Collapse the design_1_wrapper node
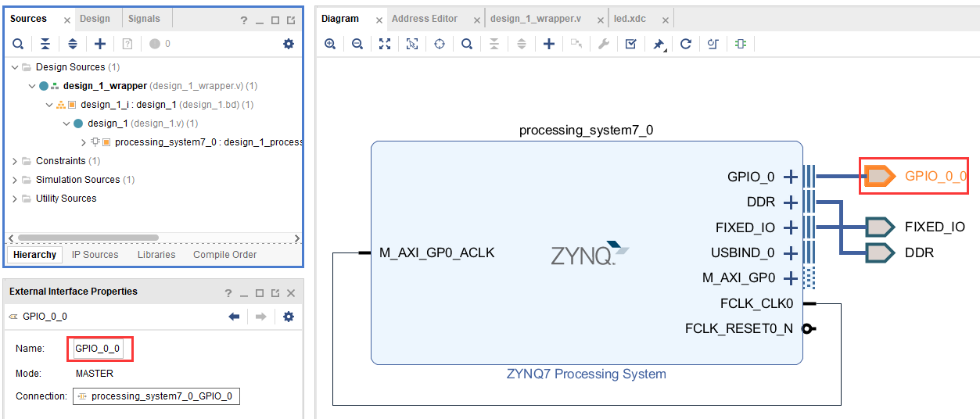The height and width of the screenshot is (419, 980). click(x=32, y=86)
